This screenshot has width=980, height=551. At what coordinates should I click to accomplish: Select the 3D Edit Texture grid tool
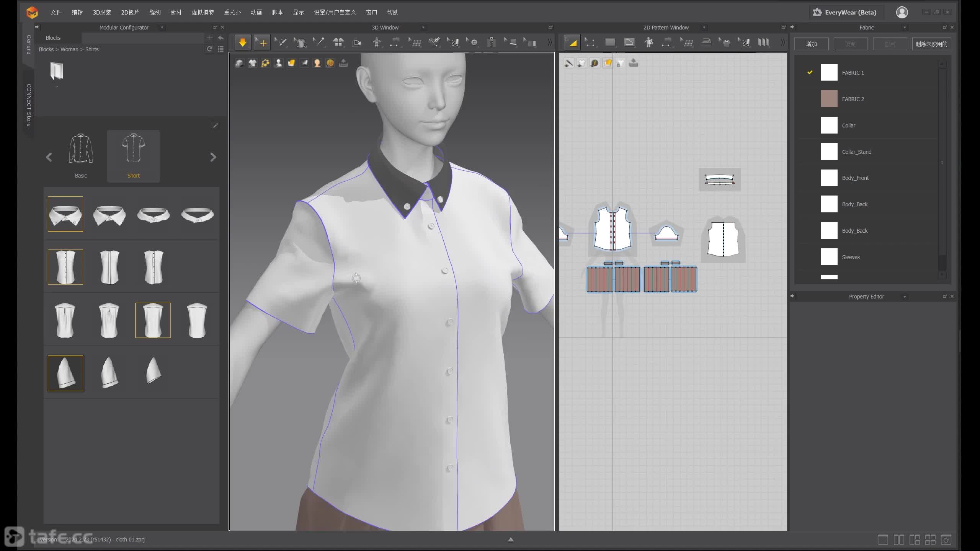[415, 42]
